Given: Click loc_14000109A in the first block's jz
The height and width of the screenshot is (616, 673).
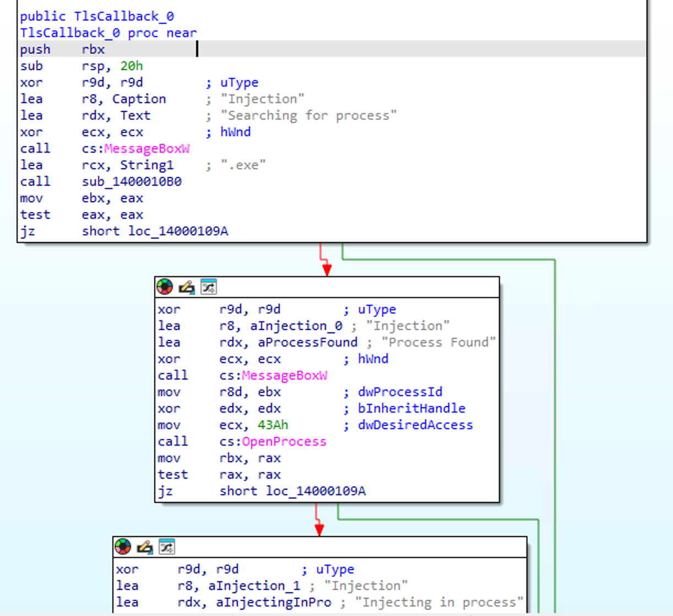Looking at the screenshot, I should (178, 231).
